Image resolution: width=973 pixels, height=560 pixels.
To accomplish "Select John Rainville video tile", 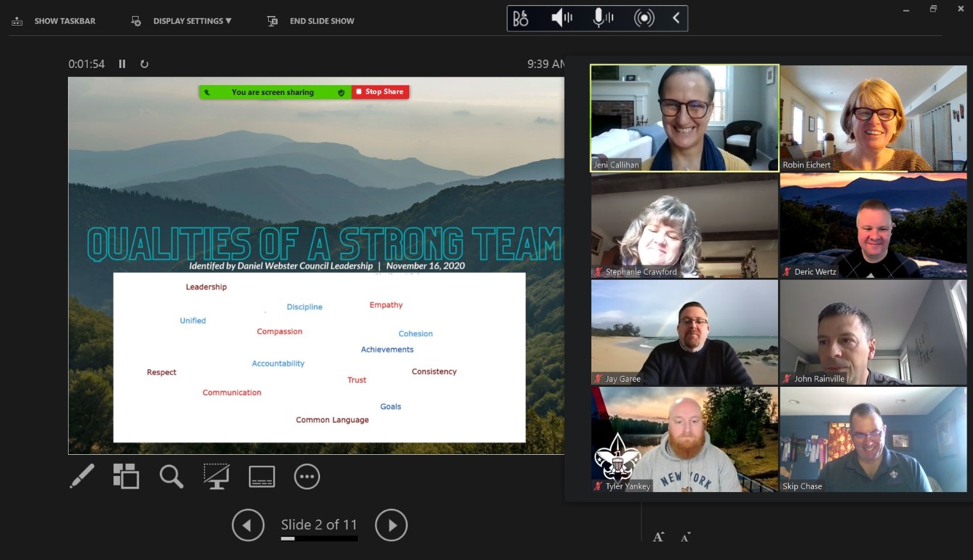I will (x=874, y=332).
